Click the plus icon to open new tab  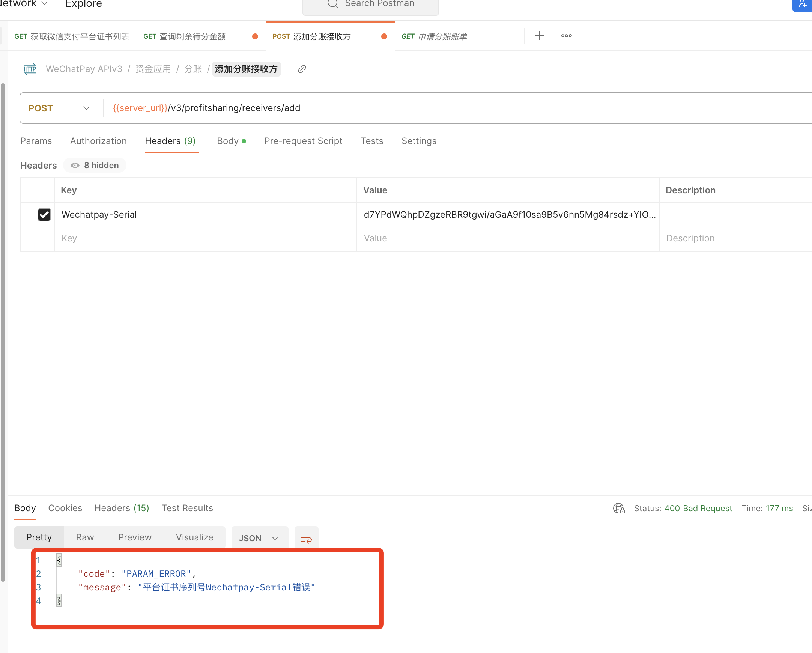[539, 36]
